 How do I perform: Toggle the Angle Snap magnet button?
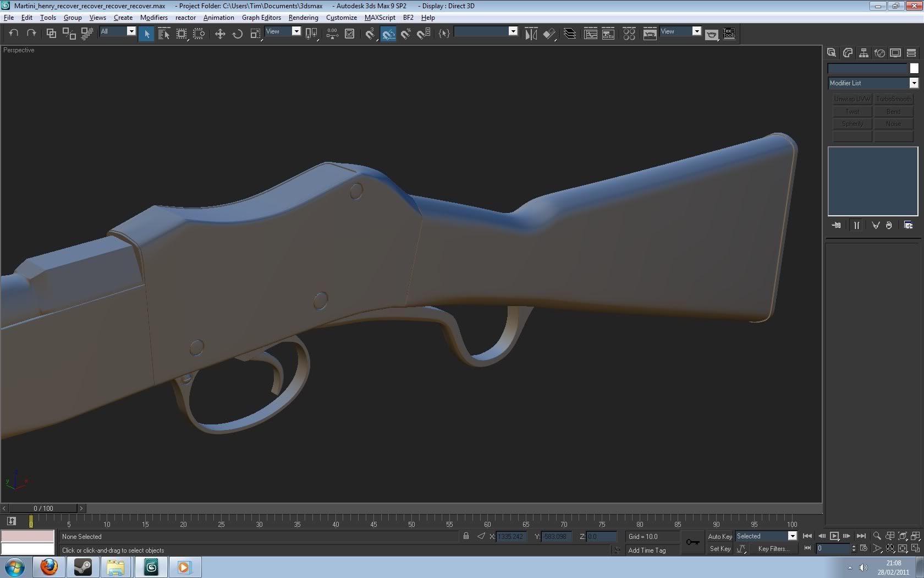coord(388,34)
